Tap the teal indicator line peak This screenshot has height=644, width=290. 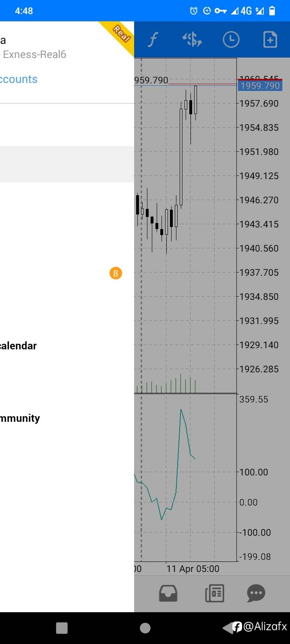[181, 410]
